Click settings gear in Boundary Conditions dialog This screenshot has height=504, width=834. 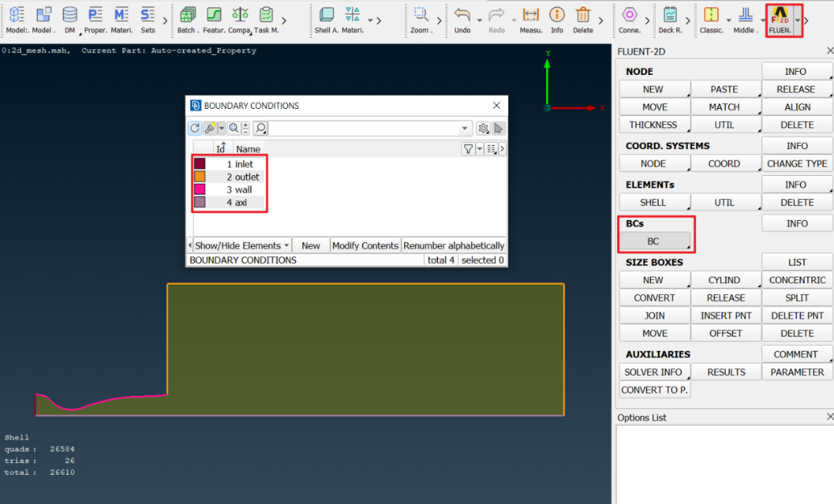click(x=483, y=128)
